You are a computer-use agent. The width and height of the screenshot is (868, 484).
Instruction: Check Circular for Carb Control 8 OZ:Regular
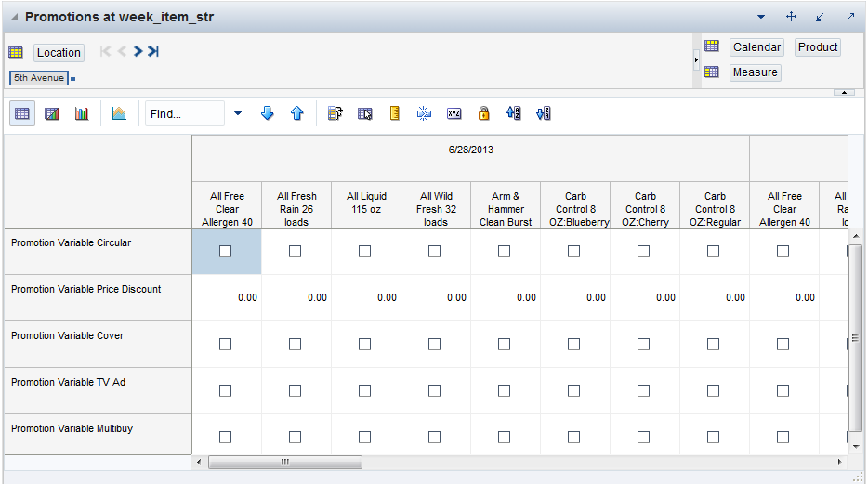[x=714, y=252]
